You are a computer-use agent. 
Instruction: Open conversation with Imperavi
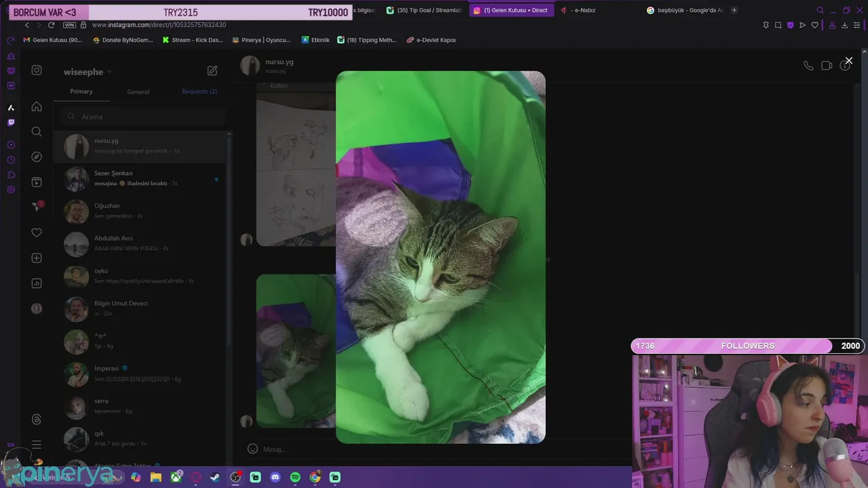pos(140,374)
